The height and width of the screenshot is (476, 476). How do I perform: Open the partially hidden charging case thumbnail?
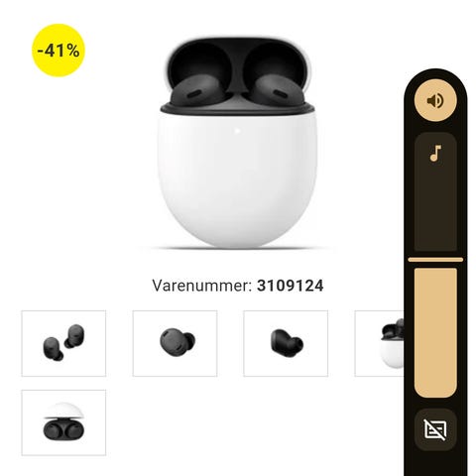tap(379, 343)
